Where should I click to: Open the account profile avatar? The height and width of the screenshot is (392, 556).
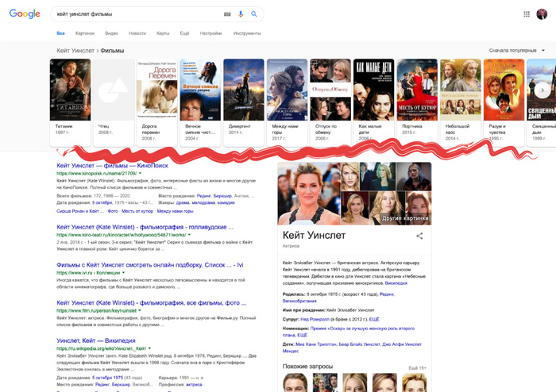point(542,14)
